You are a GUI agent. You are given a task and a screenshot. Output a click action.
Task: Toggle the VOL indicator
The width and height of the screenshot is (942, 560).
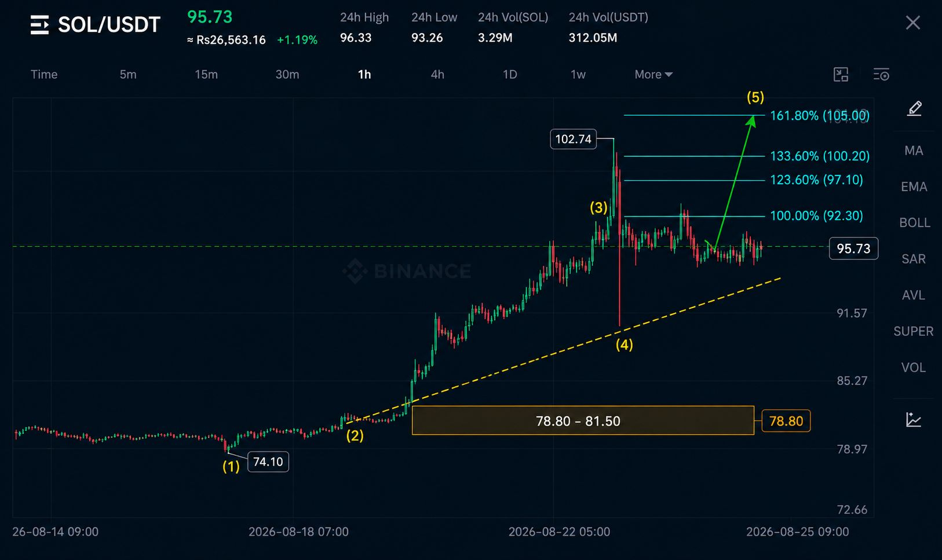coord(914,367)
